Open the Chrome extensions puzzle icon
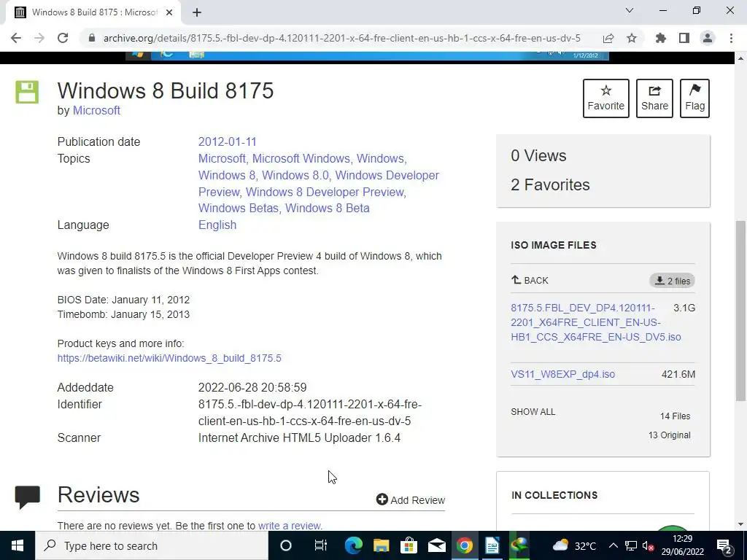747x560 pixels. pyautogui.click(x=661, y=38)
